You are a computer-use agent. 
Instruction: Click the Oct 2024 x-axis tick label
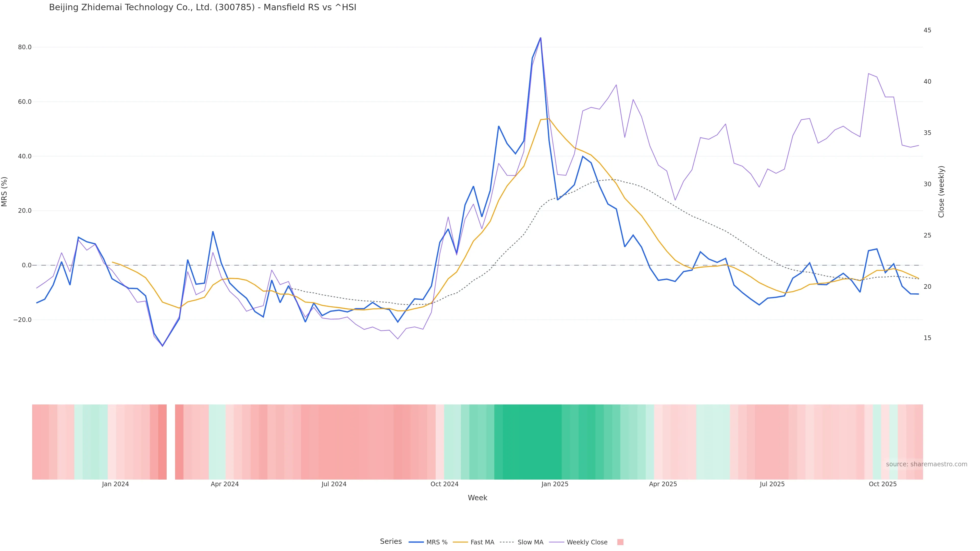click(x=444, y=484)
